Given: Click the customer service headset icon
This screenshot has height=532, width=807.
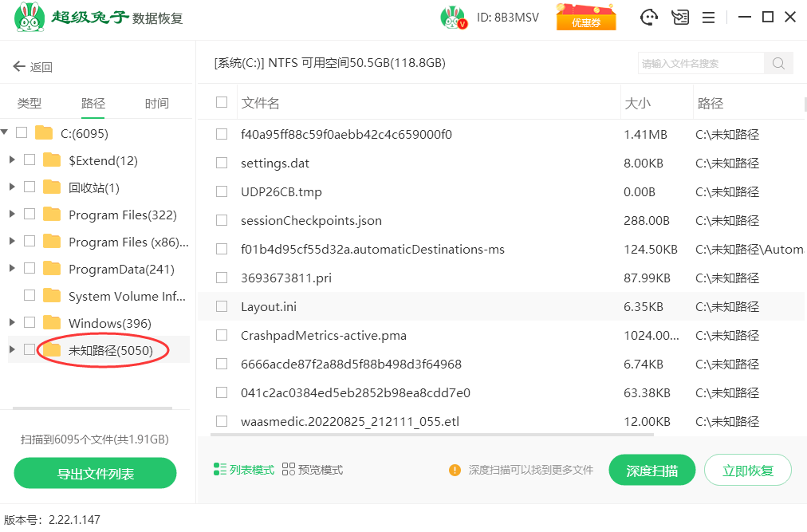Looking at the screenshot, I should click(650, 18).
